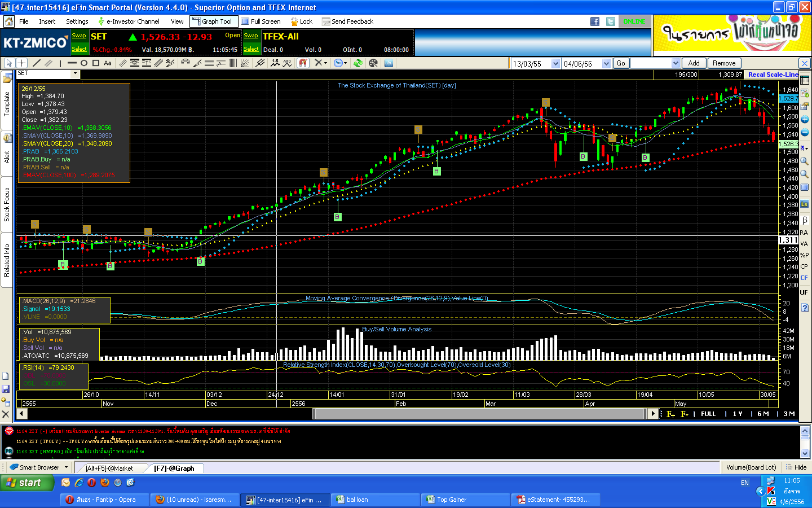Add a text label with Aa tool
Viewport: 812px width, 508px height.
click(x=108, y=63)
